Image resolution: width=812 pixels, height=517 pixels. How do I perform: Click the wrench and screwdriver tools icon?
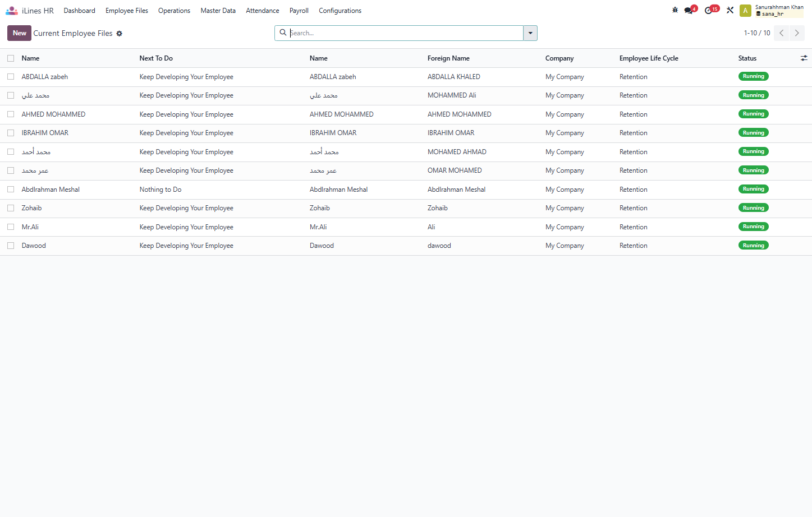(730, 10)
